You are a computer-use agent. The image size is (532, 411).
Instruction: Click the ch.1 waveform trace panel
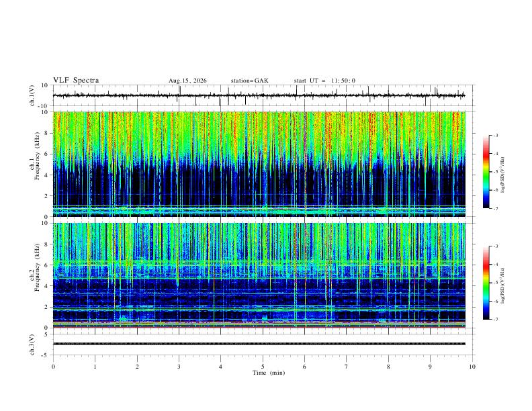259,95
